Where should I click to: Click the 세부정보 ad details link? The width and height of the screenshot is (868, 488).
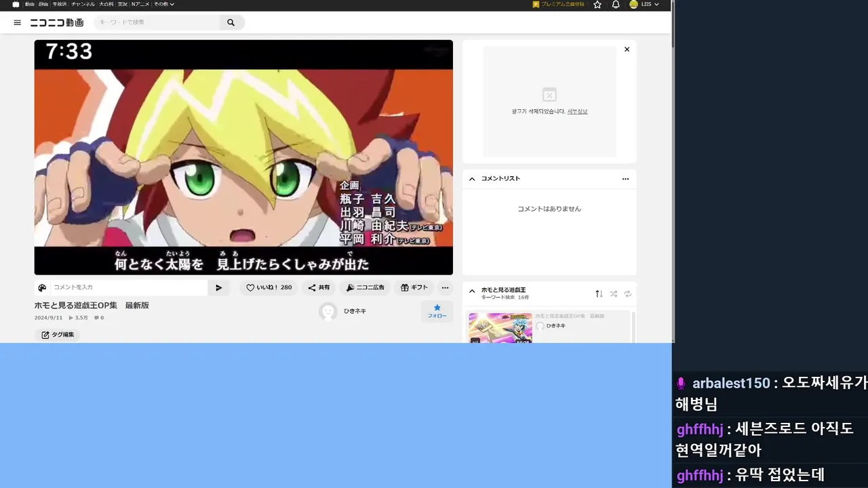(x=577, y=111)
